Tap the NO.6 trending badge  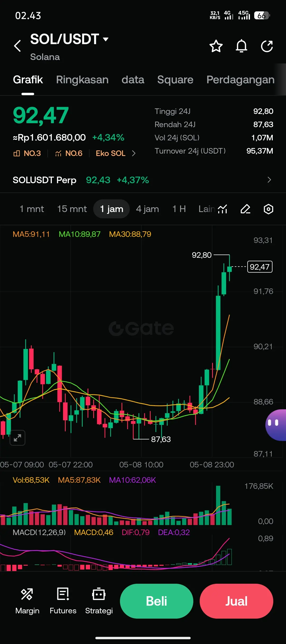(x=69, y=153)
